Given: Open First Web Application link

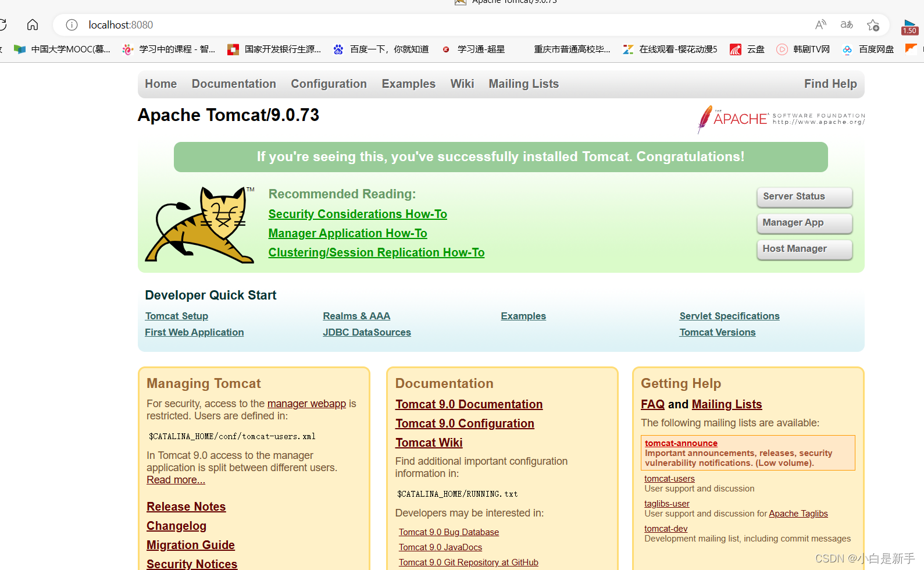Looking at the screenshot, I should (x=194, y=332).
